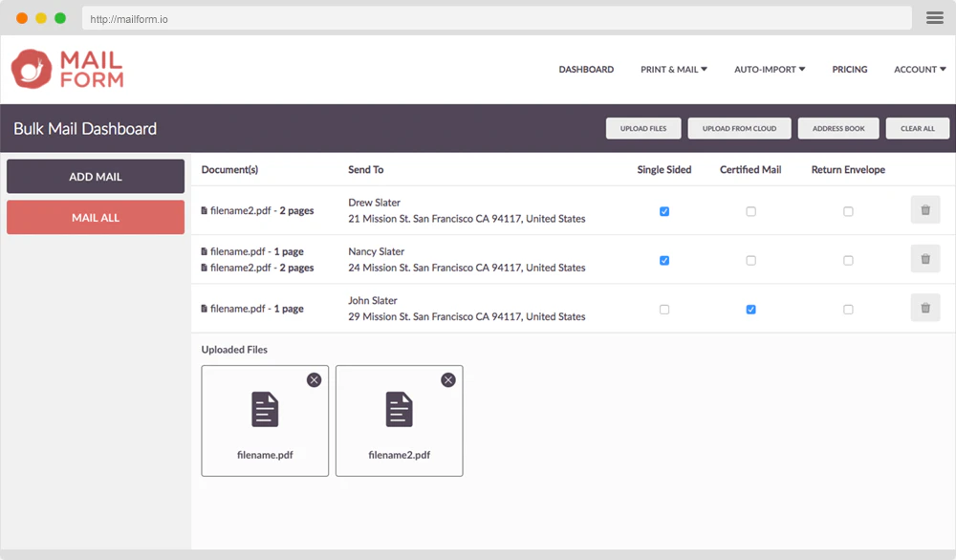956x560 pixels.
Task: Click the ADDRESS BOOK button
Action: tap(838, 128)
